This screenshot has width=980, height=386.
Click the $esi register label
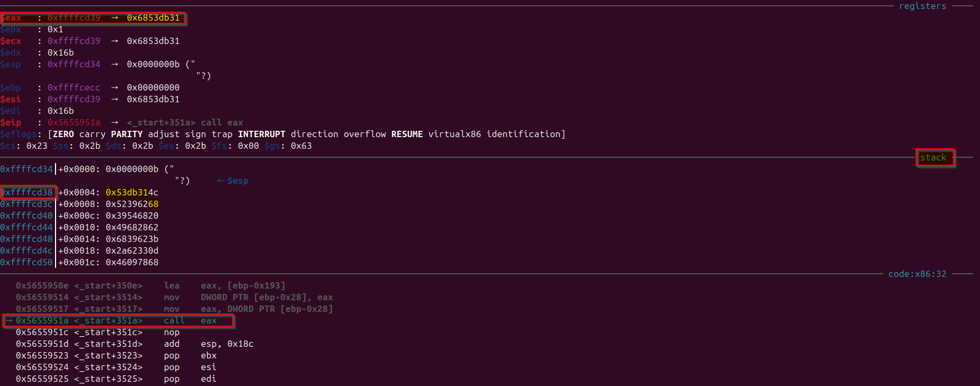pos(11,99)
